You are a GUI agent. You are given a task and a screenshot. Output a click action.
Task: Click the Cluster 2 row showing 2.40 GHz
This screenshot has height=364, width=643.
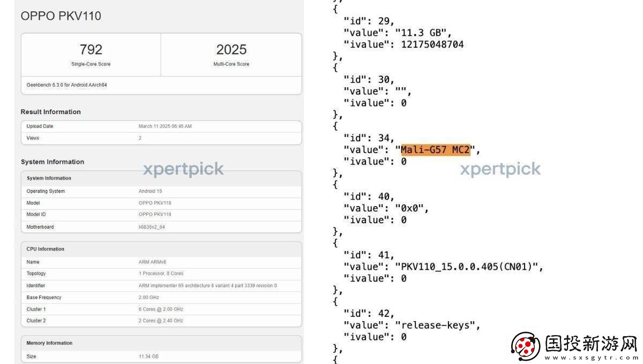(161, 321)
